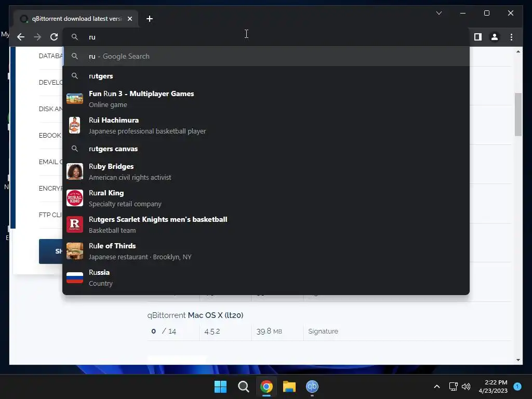This screenshot has width=532, height=399.
Task: Go back with the browser back arrow
Action: tap(21, 37)
